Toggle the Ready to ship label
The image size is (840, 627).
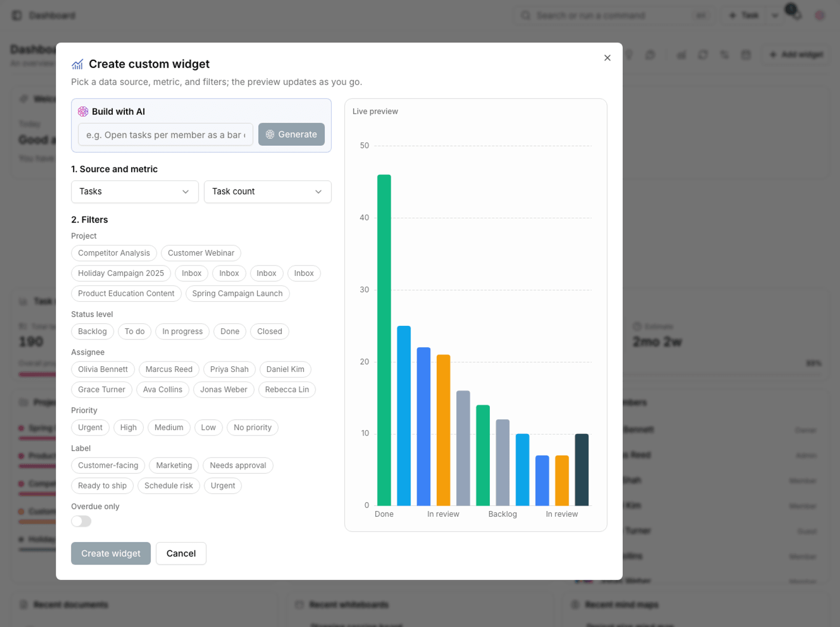tap(102, 486)
